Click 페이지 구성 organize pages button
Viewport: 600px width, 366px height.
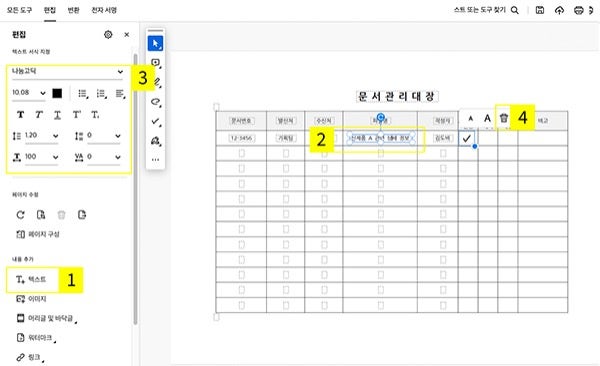click(x=38, y=234)
